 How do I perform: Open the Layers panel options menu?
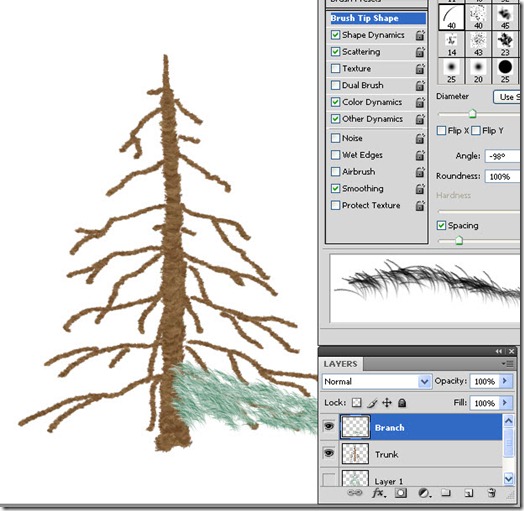508,364
